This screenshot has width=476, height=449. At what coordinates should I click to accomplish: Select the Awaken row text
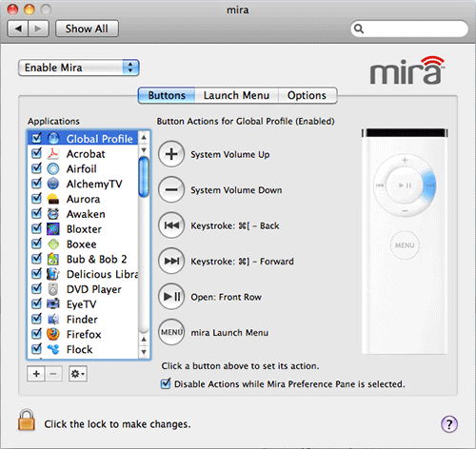(x=86, y=214)
